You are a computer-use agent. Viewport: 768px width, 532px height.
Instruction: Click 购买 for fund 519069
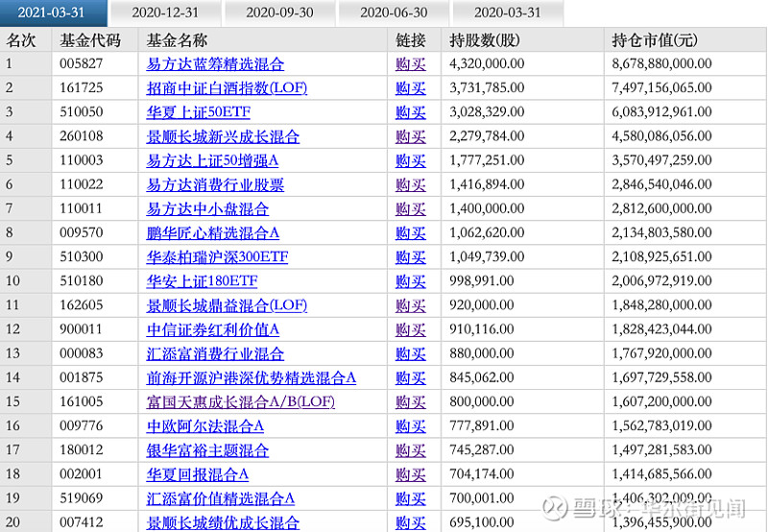coord(411,498)
